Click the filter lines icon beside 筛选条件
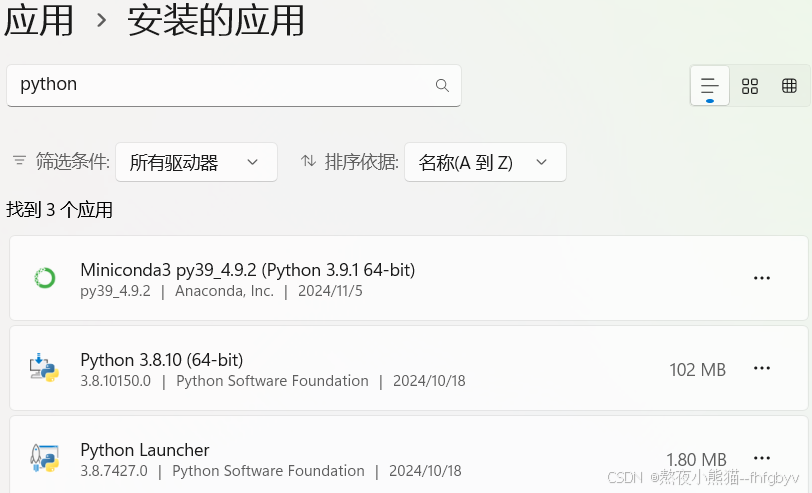This screenshot has width=812, height=493. pos(19,161)
